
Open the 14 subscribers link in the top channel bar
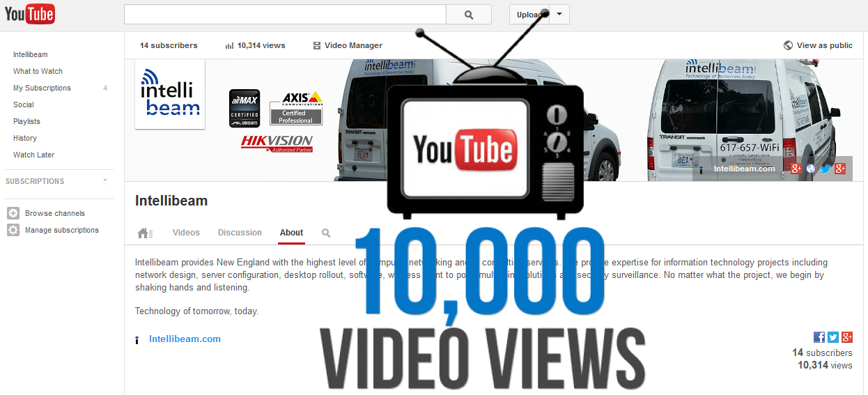click(169, 45)
